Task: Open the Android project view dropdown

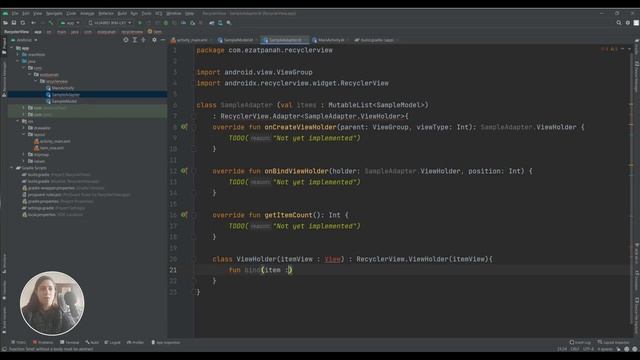Action: 24,40
